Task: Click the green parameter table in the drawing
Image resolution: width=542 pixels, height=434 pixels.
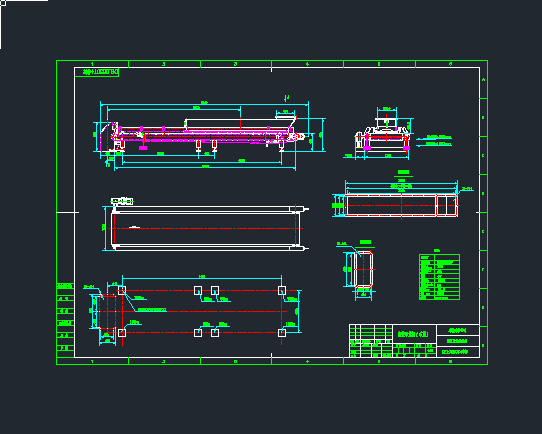Action: point(439,277)
